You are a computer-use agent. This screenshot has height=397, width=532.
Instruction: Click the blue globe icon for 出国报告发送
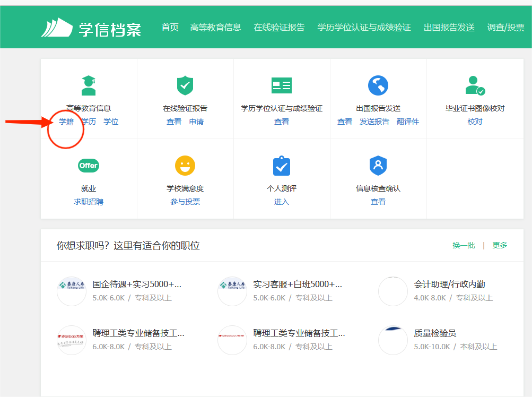point(378,85)
